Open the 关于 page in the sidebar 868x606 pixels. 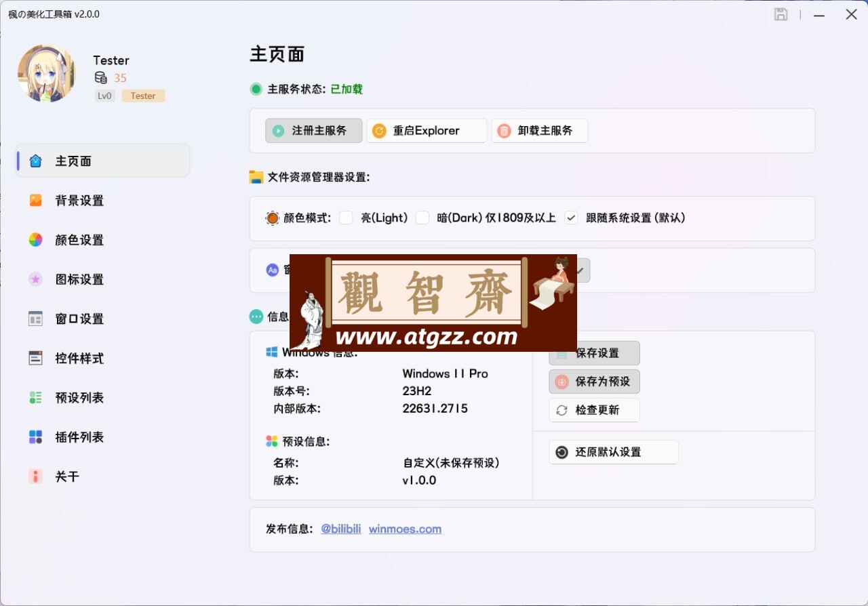(x=103, y=477)
